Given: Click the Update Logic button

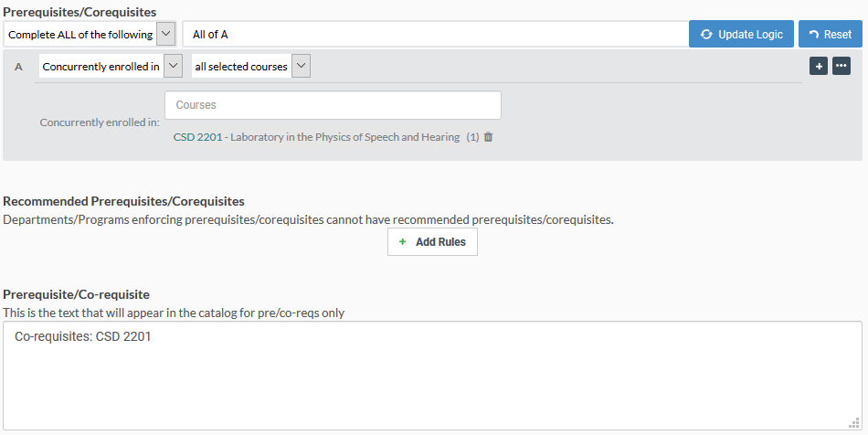Looking at the screenshot, I should [x=741, y=35].
